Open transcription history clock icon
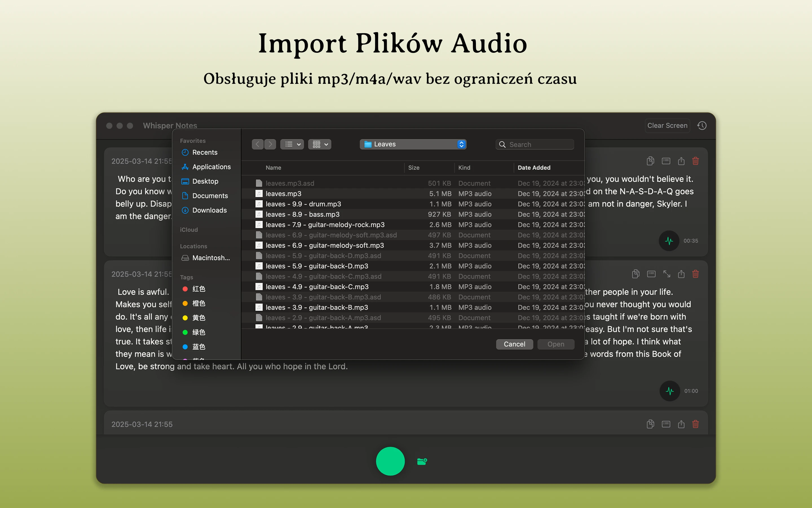The image size is (812, 508). point(702,126)
